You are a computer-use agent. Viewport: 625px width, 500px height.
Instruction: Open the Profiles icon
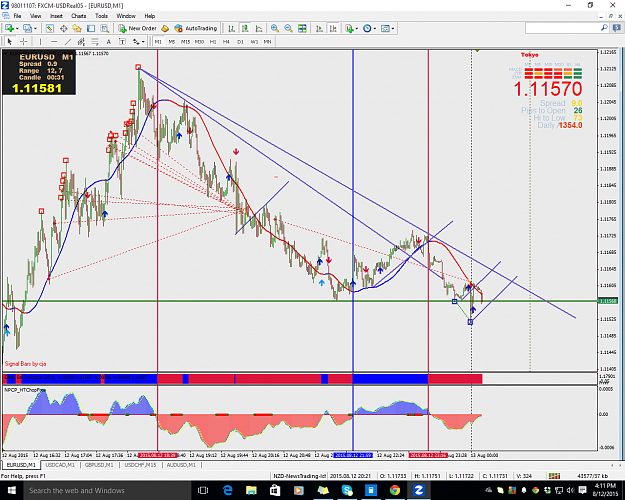point(27,28)
